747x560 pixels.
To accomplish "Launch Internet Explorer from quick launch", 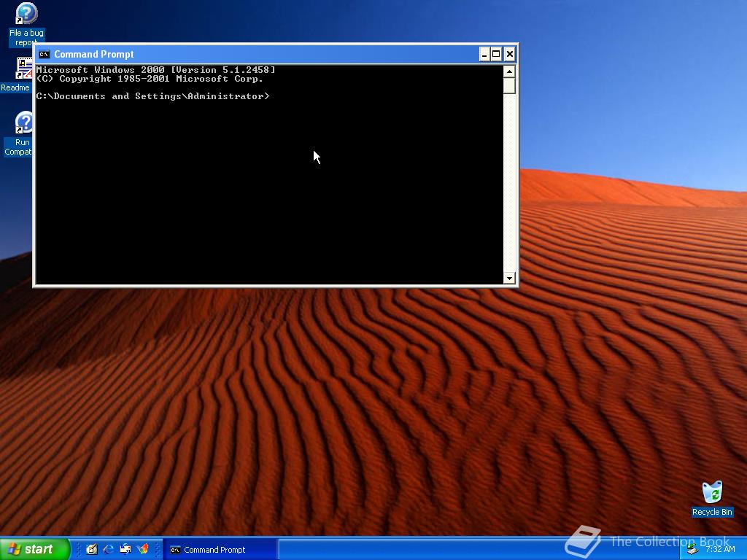I will [x=108, y=550].
